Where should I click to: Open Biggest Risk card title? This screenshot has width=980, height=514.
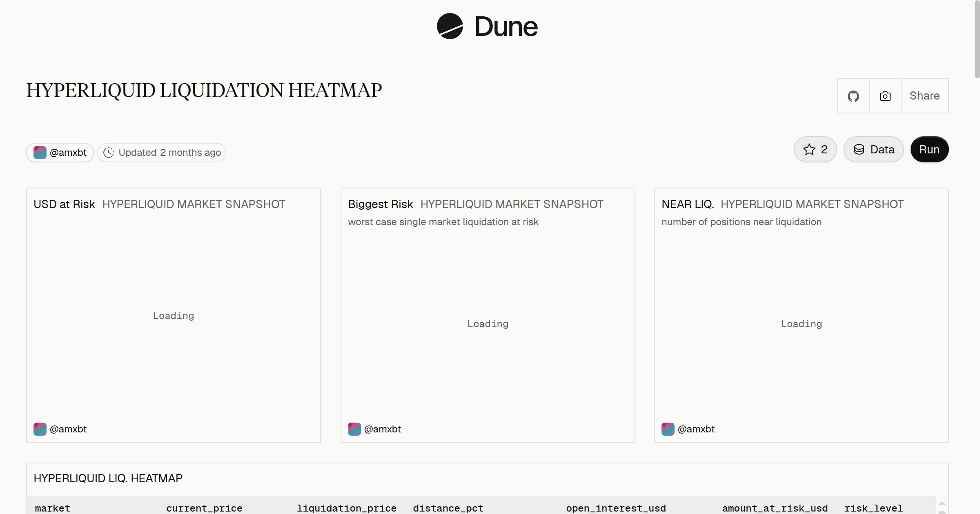click(381, 204)
